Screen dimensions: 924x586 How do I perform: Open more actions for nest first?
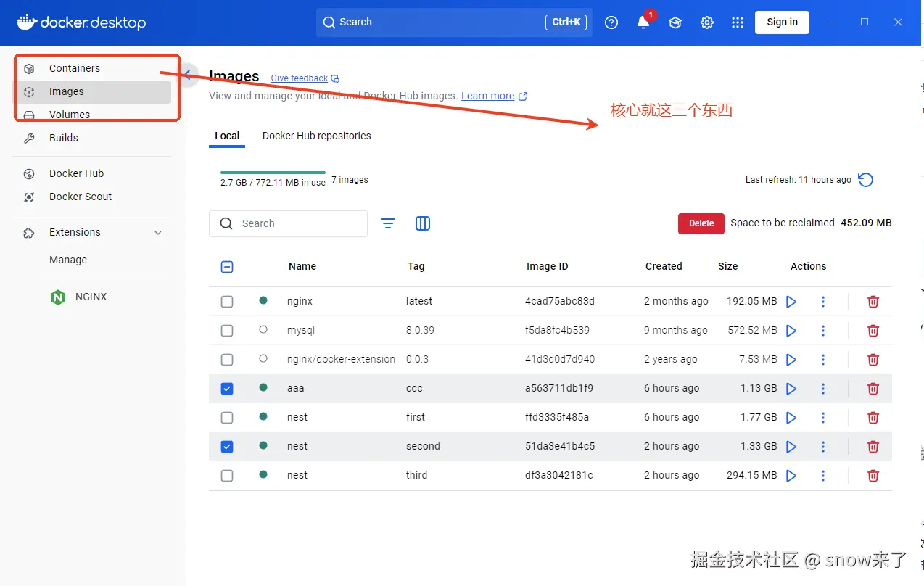[x=823, y=417]
